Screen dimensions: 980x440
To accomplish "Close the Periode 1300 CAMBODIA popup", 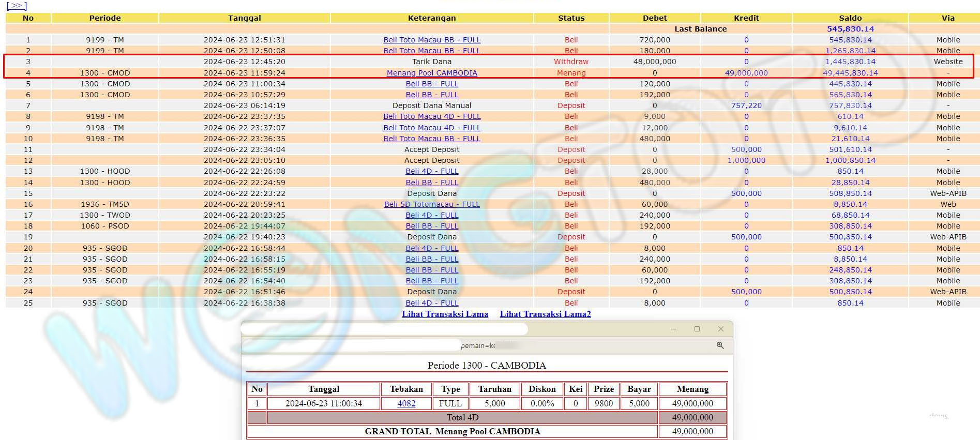I will 721,329.
